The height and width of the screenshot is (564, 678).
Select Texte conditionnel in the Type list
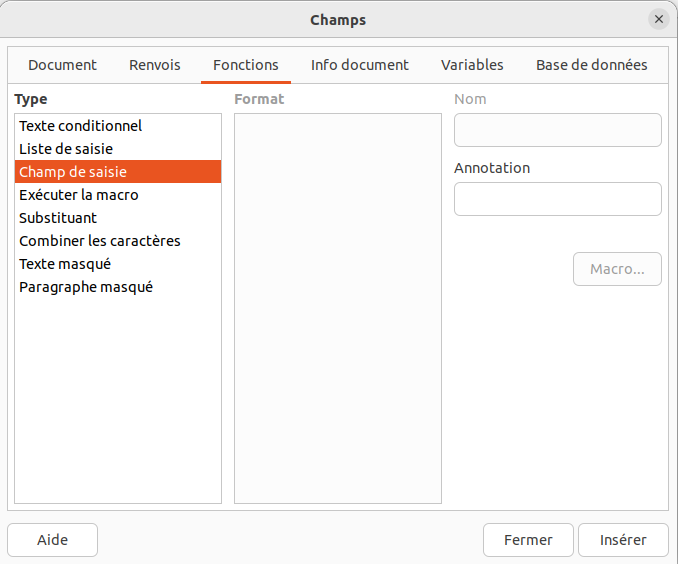80,126
